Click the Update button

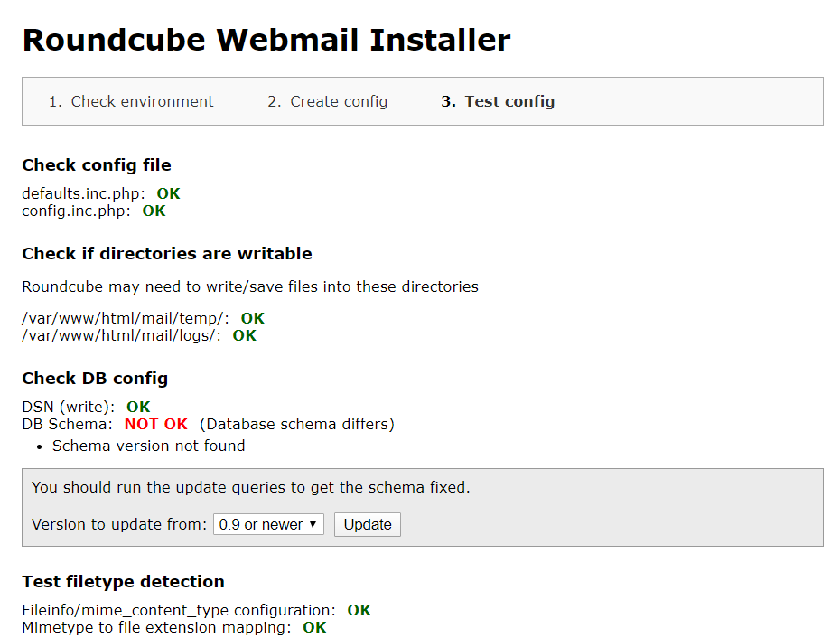pyautogui.click(x=367, y=524)
